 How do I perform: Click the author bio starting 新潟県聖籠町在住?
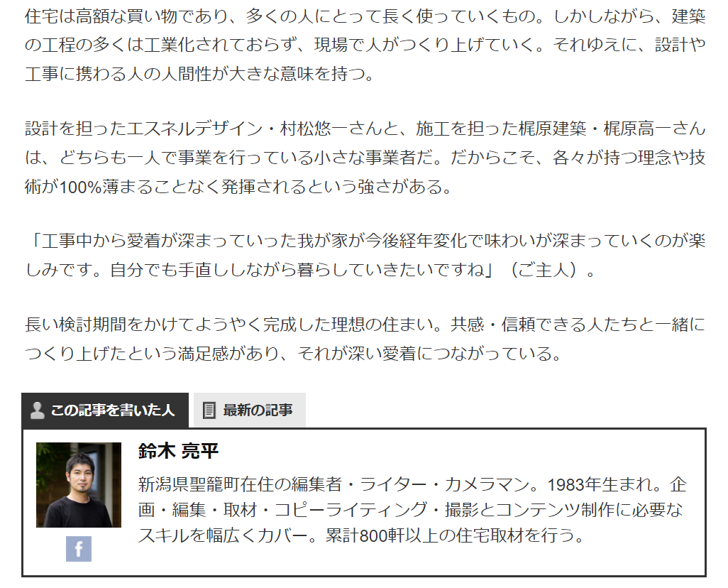(x=412, y=510)
